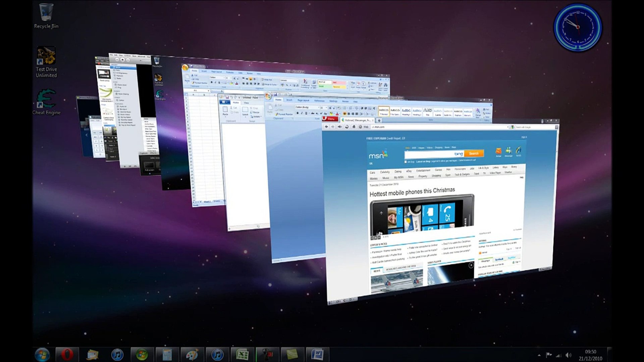Screen dimensions: 644x362
Task: Open a new Opera tab with plus button
Action: [x=379, y=120]
